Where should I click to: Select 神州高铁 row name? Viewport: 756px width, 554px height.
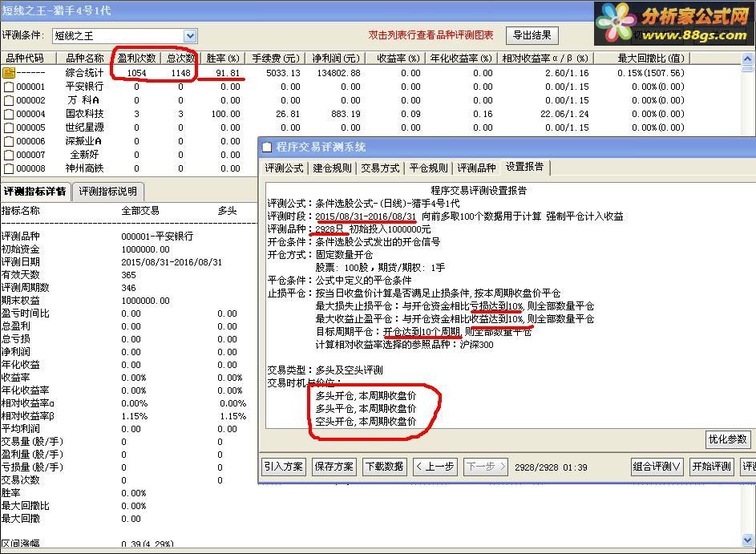(84, 168)
